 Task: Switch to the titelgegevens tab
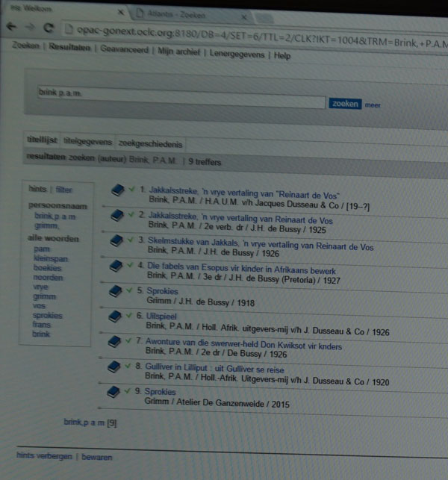pyautogui.click(x=87, y=142)
